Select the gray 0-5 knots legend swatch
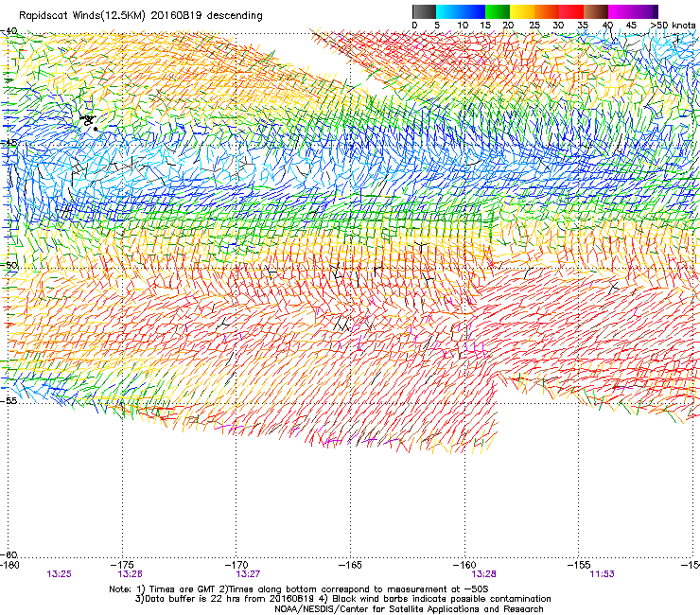Image resolution: width=700 pixels, height=615 pixels. point(424,11)
